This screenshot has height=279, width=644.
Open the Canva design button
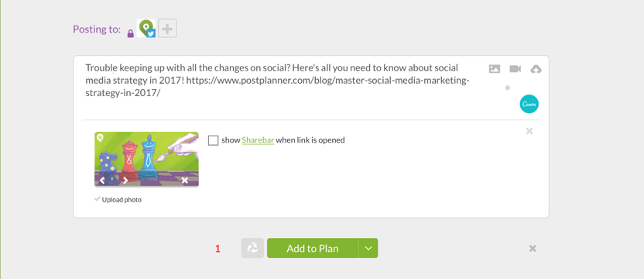click(x=529, y=104)
